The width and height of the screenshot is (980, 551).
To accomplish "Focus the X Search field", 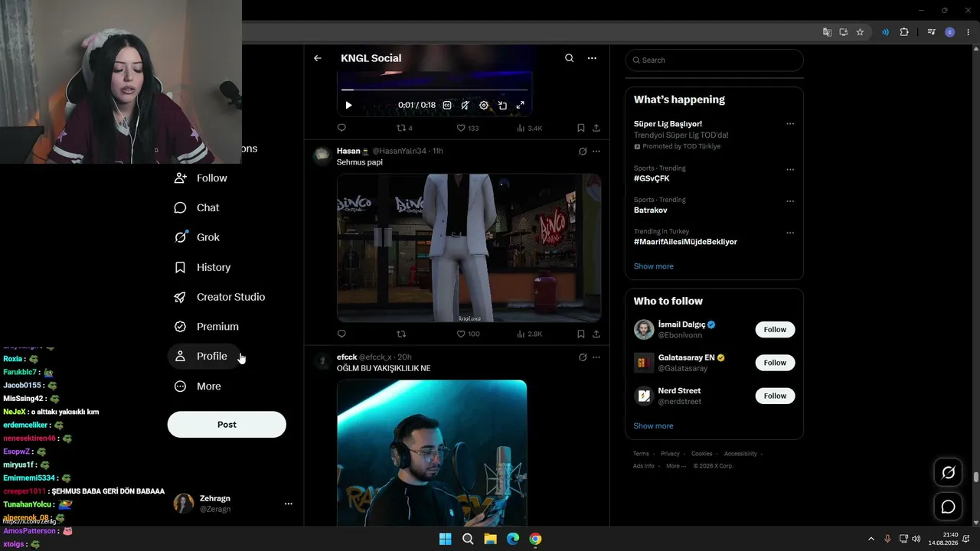I will 714,60.
